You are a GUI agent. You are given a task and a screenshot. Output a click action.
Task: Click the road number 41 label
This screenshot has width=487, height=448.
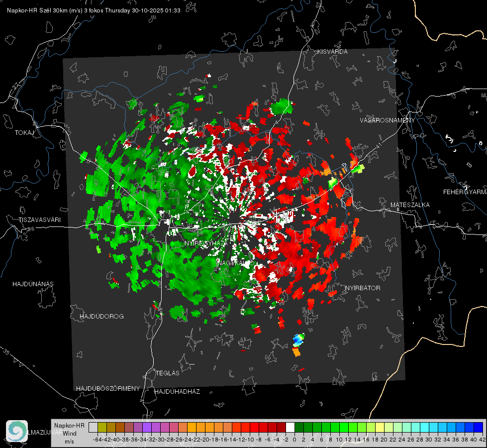378,146
